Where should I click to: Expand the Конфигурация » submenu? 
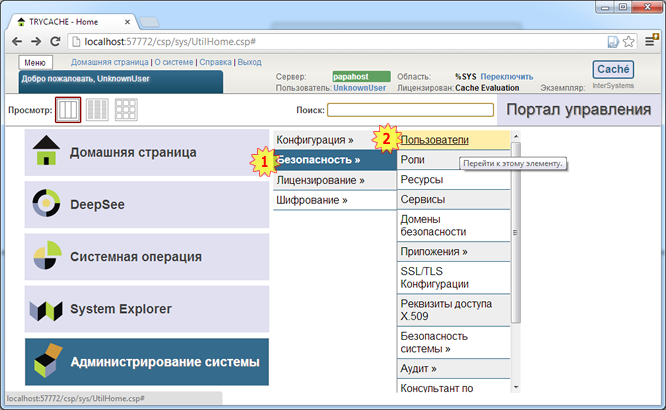(x=335, y=140)
